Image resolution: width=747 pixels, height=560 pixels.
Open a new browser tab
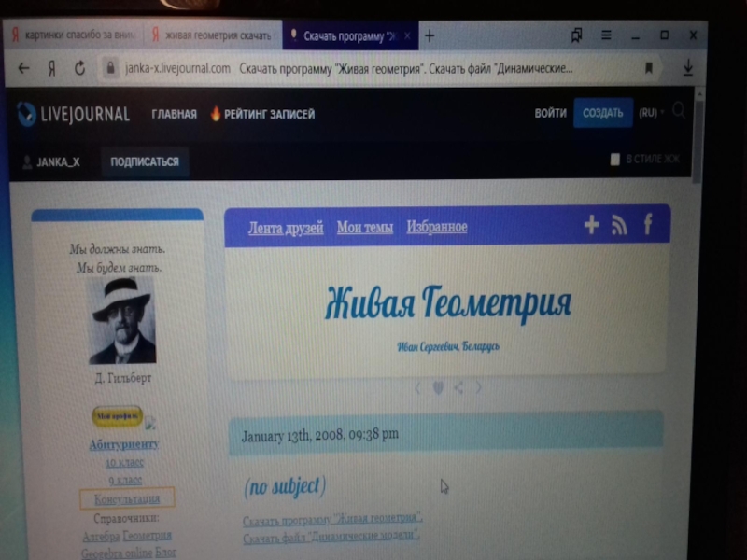(x=430, y=35)
